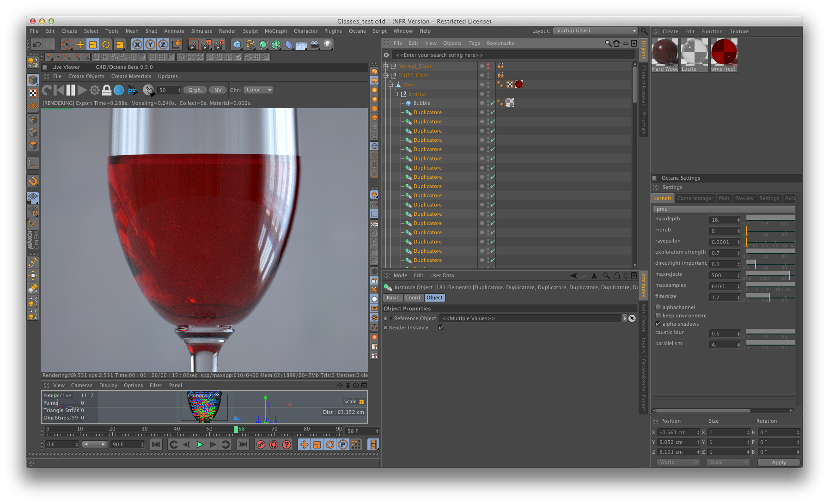Click the record keyframe button
Screen dimensions: 829x504
(x=261, y=444)
